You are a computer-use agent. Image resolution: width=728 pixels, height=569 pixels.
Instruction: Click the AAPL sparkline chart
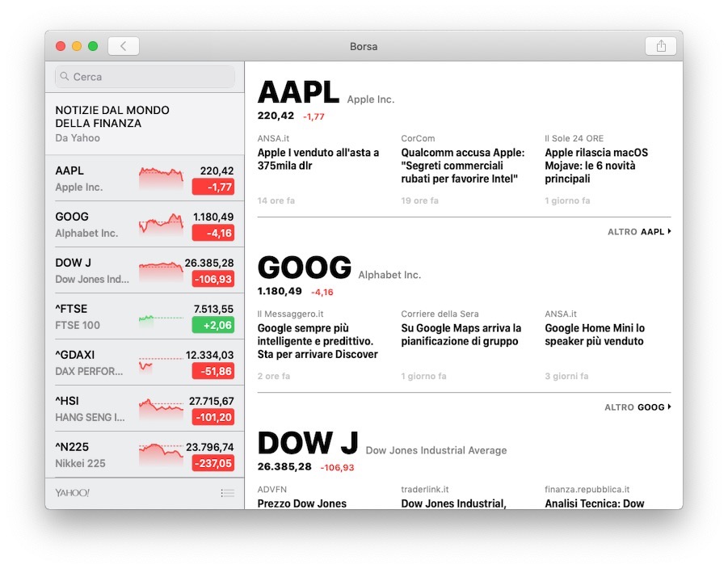[x=161, y=179]
